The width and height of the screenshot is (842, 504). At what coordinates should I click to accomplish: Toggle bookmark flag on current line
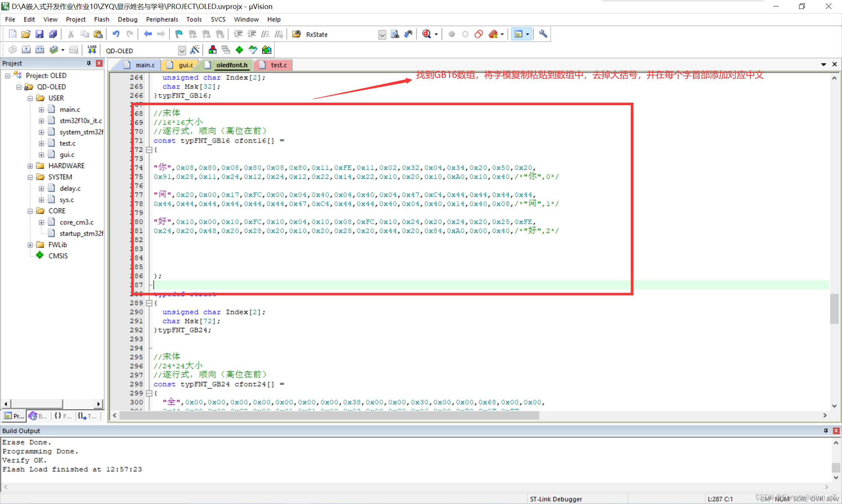(179, 34)
